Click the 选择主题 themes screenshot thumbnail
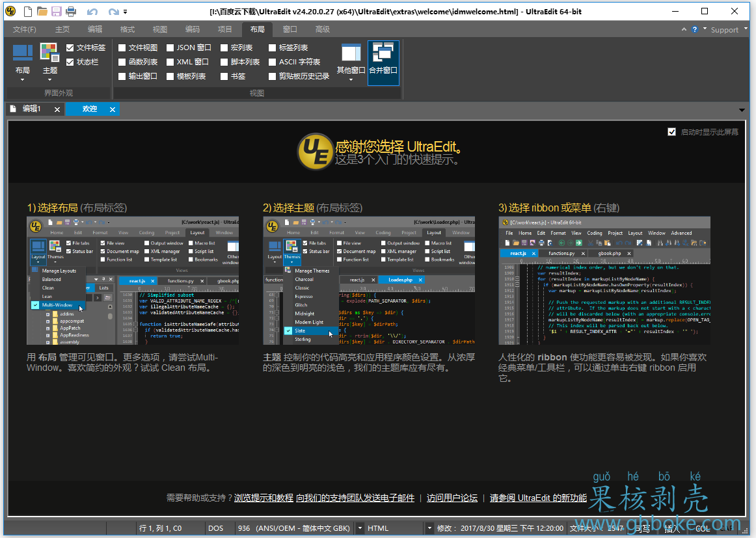The width and height of the screenshot is (756, 538). point(369,281)
